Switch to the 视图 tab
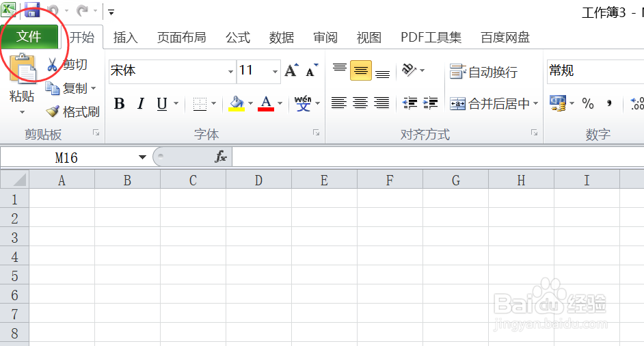 click(368, 38)
